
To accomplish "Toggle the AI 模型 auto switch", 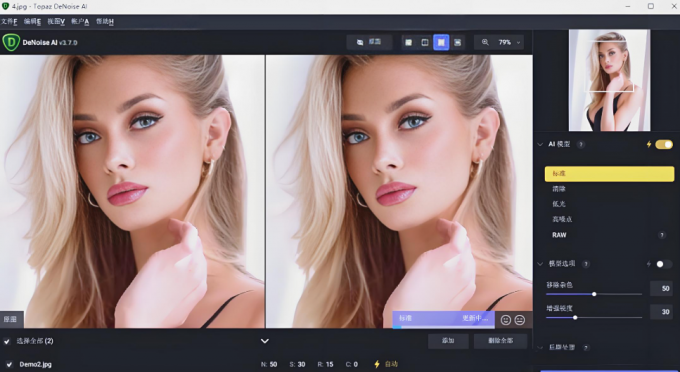I will (664, 144).
